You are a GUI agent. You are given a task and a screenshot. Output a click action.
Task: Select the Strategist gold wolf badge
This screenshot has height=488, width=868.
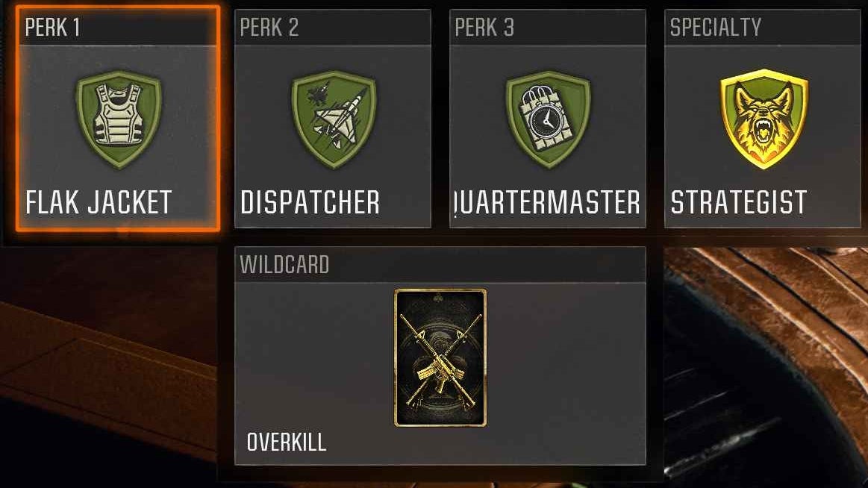(x=764, y=119)
